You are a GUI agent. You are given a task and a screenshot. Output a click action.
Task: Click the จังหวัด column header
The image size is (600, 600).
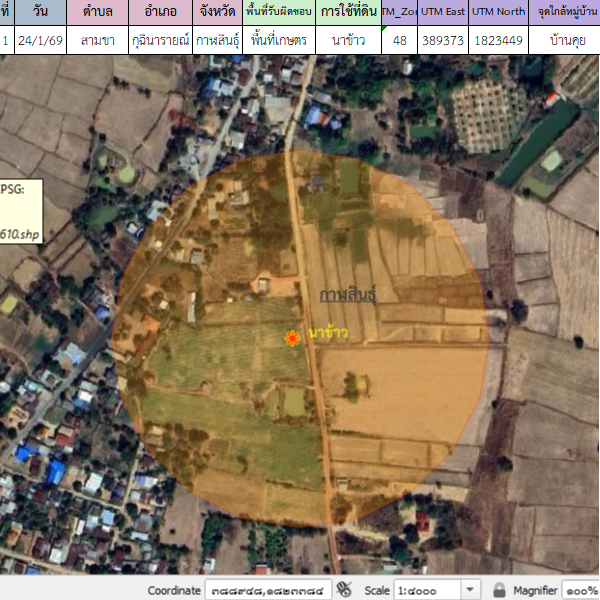click(217, 12)
